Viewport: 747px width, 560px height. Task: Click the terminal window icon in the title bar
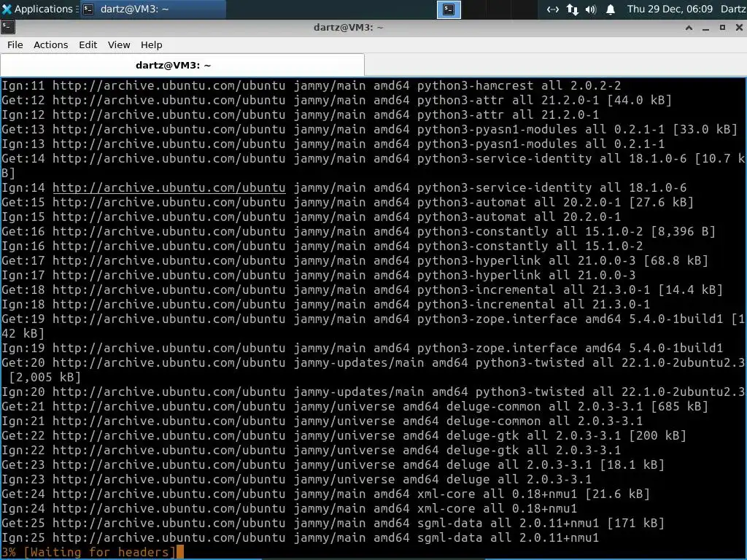pyautogui.click(x=8, y=27)
